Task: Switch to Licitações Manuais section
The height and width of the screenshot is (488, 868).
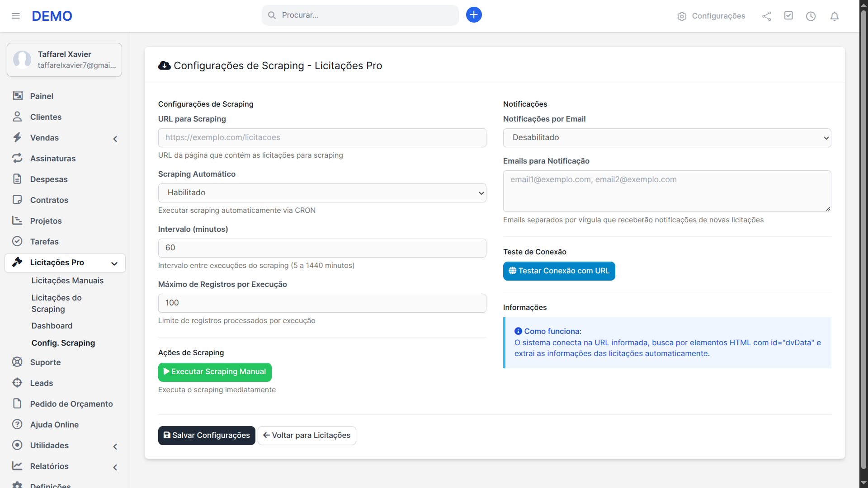Action: coord(68,280)
